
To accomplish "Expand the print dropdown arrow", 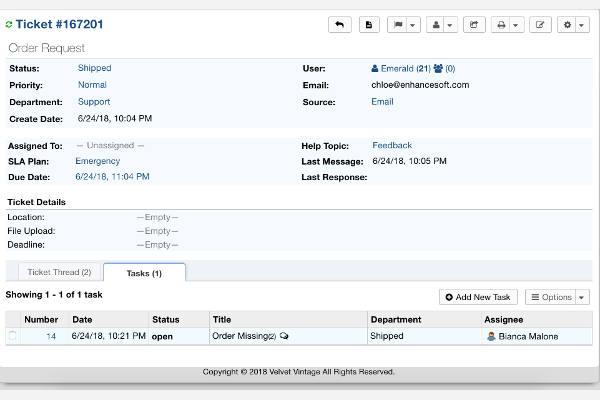I will pos(516,25).
